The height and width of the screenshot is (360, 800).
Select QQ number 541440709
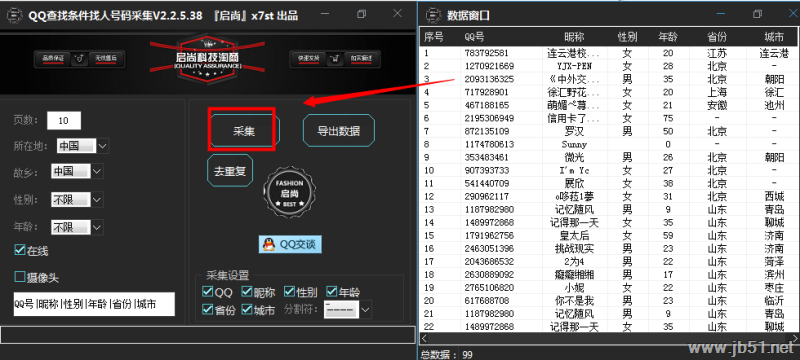point(486,184)
